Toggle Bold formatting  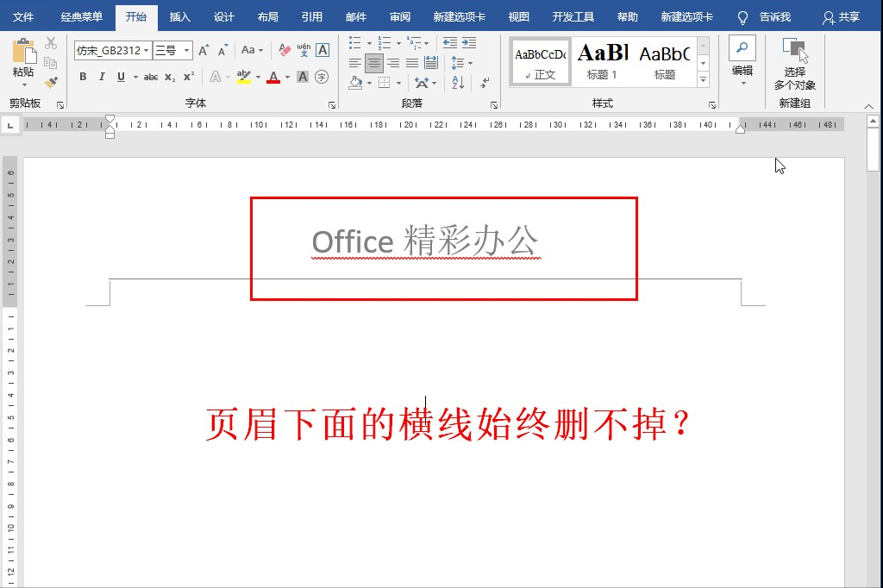tap(83, 77)
